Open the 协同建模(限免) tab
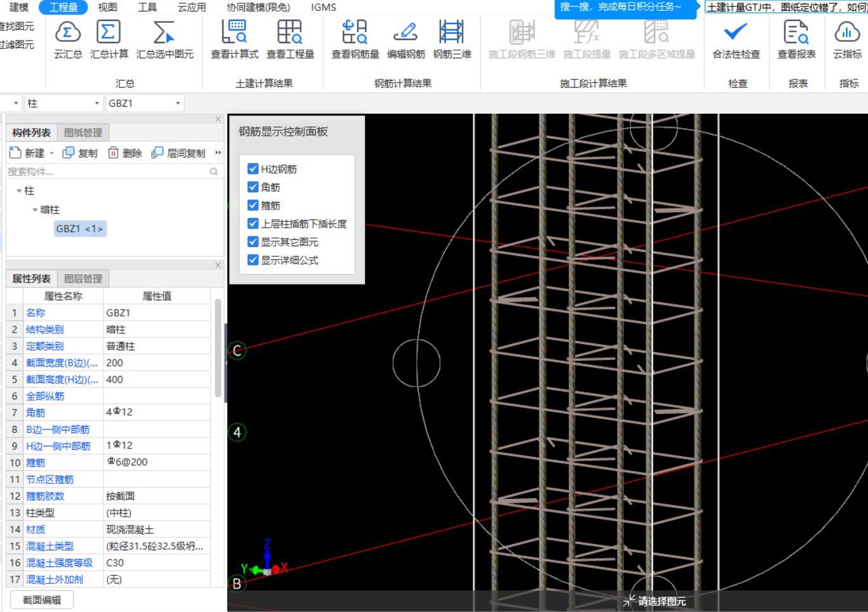The height and width of the screenshot is (612, 868). (258, 7)
